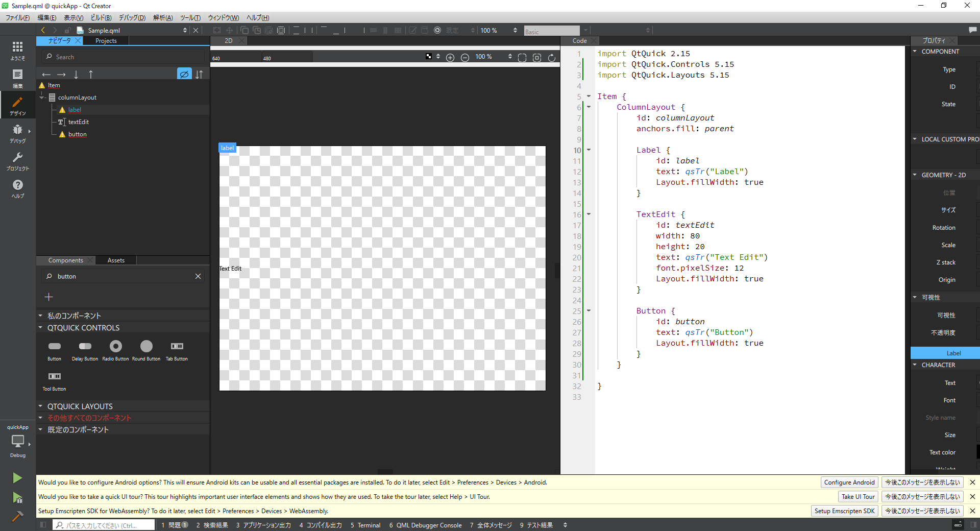Click the Configure Android button

[x=849, y=482]
